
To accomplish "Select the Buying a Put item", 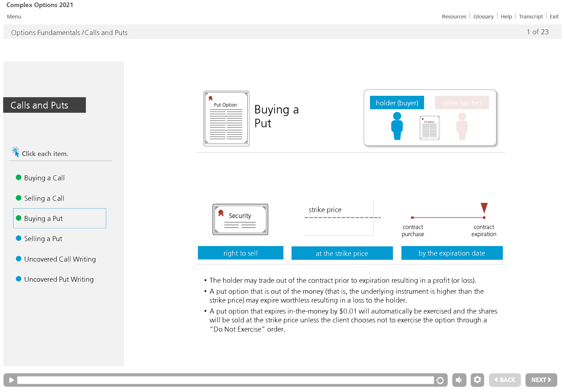I will coord(60,218).
